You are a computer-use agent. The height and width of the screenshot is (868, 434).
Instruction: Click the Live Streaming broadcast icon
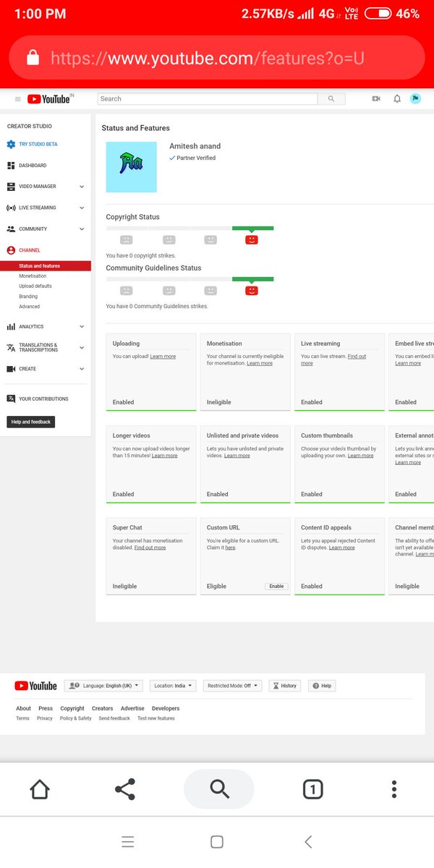coord(11,208)
